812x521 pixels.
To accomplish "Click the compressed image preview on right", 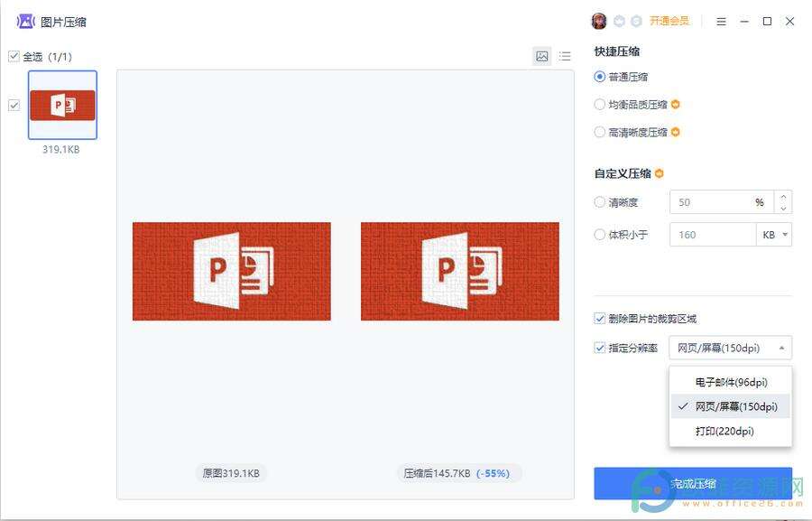I will (x=460, y=271).
